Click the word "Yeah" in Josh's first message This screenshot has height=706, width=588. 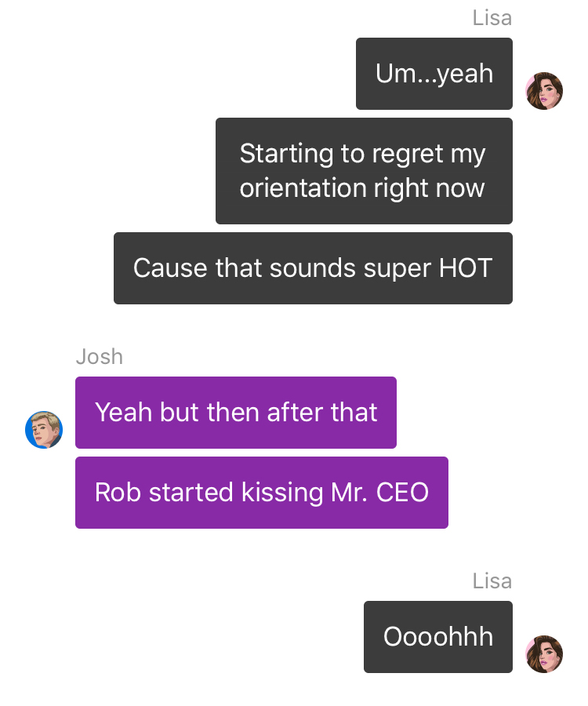click(x=124, y=413)
